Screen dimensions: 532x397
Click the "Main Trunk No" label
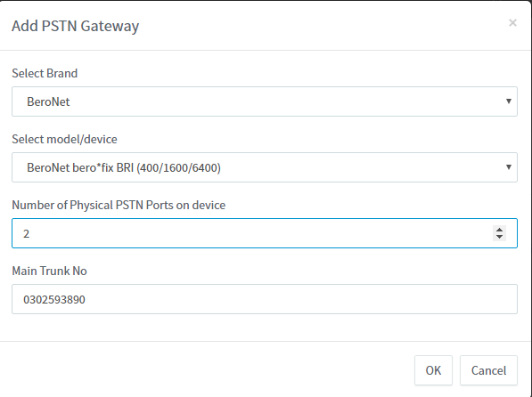[50, 271]
